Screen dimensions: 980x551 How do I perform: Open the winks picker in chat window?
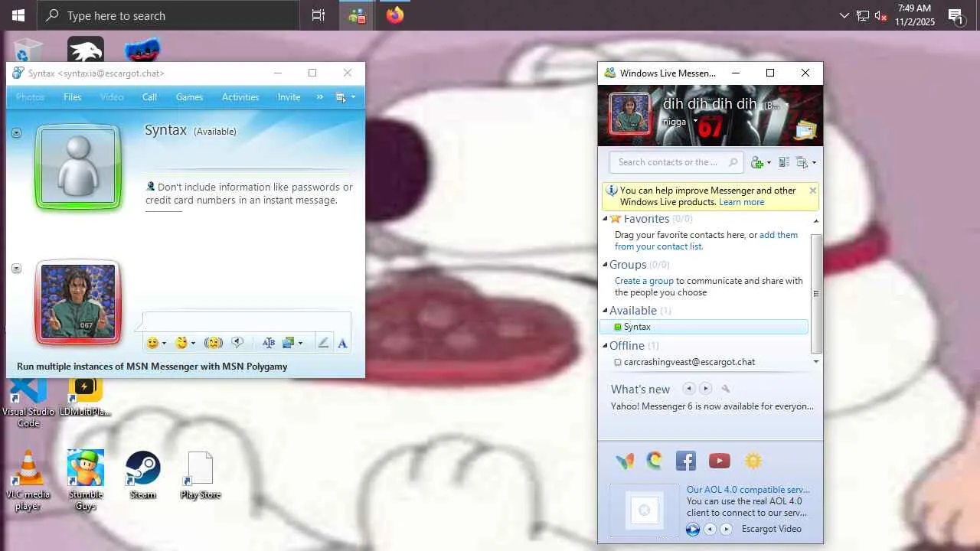[x=185, y=343]
